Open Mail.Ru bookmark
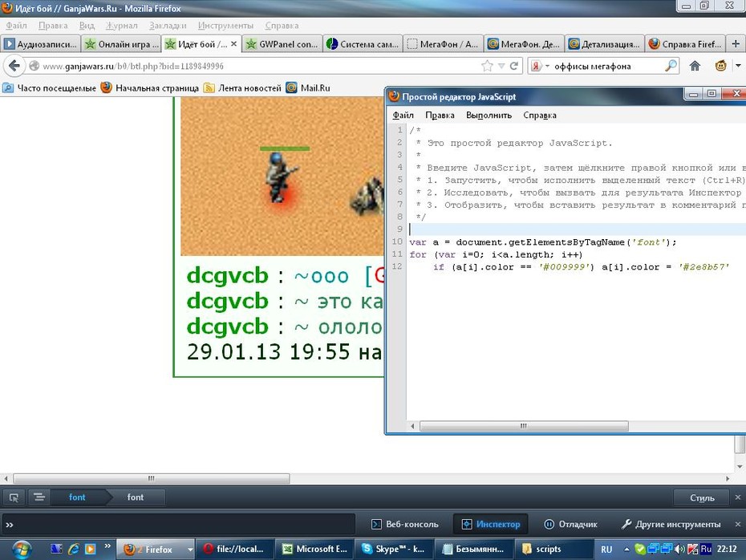 (x=308, y=88)
